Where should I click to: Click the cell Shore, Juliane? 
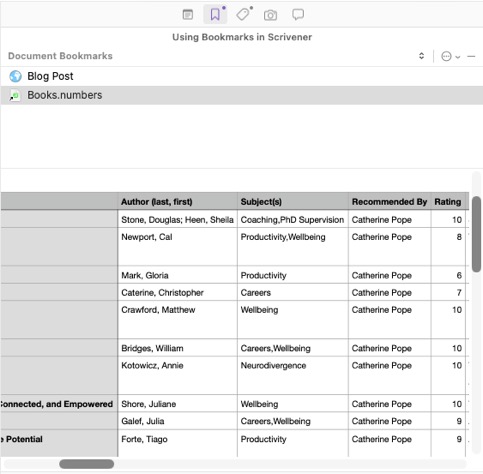coord(177,404)
